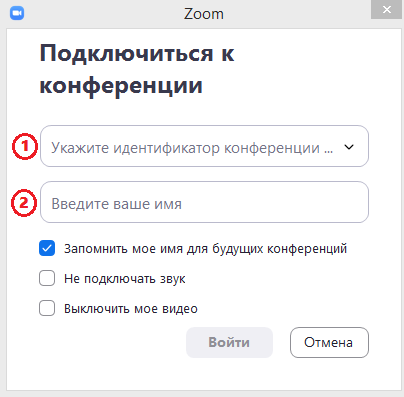Click the 'Выключить мое видео' label text

pyautogui.click(x=131, y=309)
